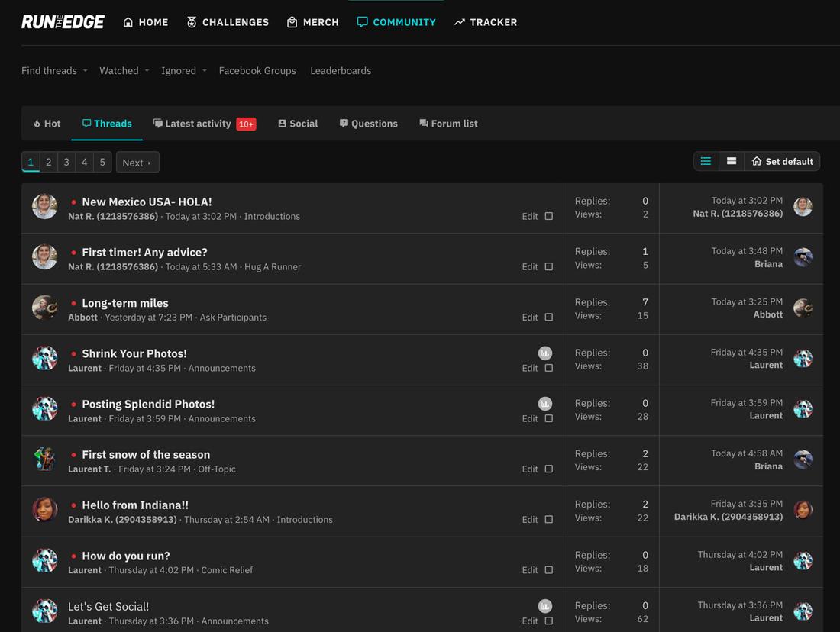Click Darikka K.'s avatar beside Hello from Indiana!!
The height and width of the screenshot is (632, 840).
click(45, 509)
